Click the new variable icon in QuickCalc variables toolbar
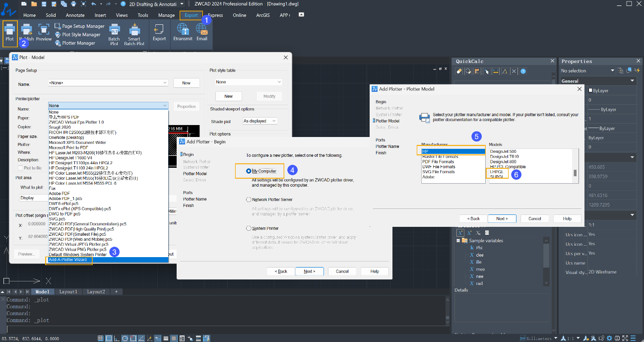644x342 pixels. pyautogui.click(x=460, y=232)
